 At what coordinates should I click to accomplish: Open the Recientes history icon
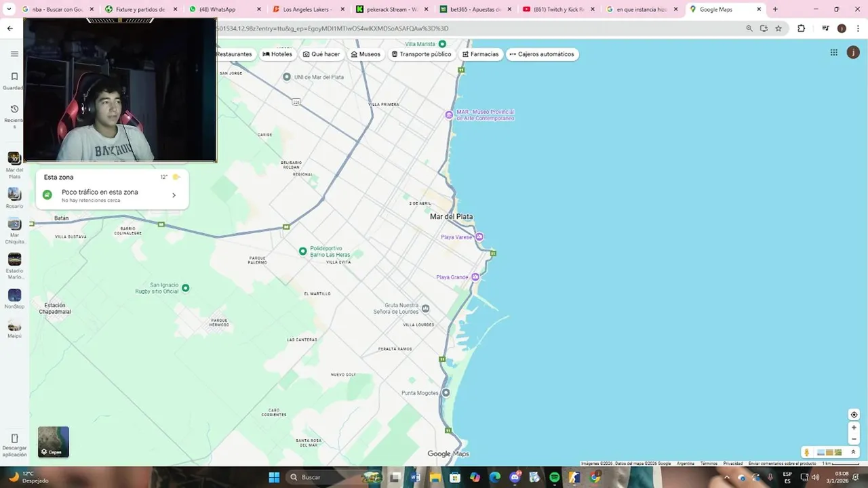(14, 108)
